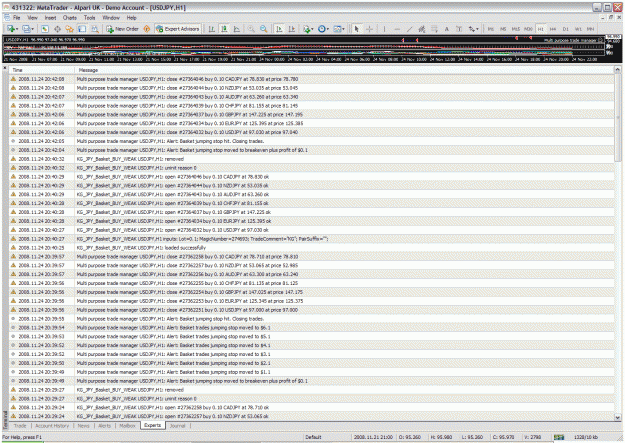625x443 pixels.
Task: Switch chart to Line Chart icon
Action: 237,29
